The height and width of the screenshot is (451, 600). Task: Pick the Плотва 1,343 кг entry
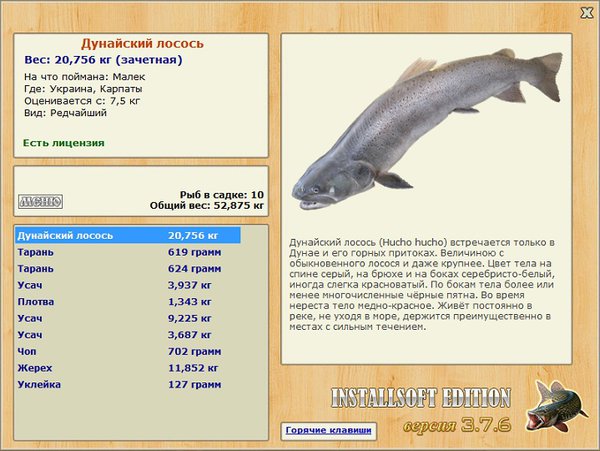(x=128, y=301)
